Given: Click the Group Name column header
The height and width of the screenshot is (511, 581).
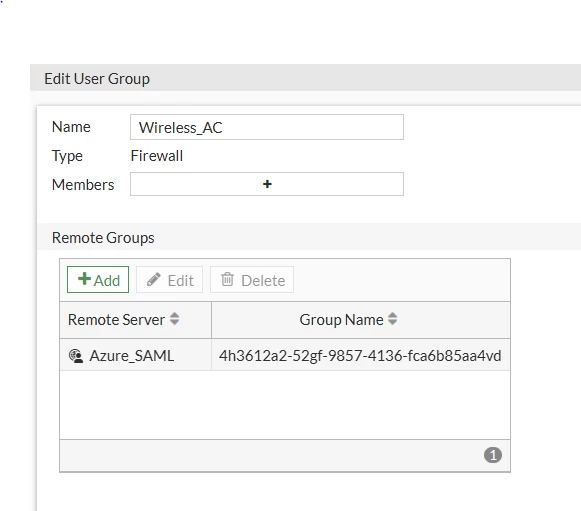Looking at the screenshot, I should coord(361,320).
